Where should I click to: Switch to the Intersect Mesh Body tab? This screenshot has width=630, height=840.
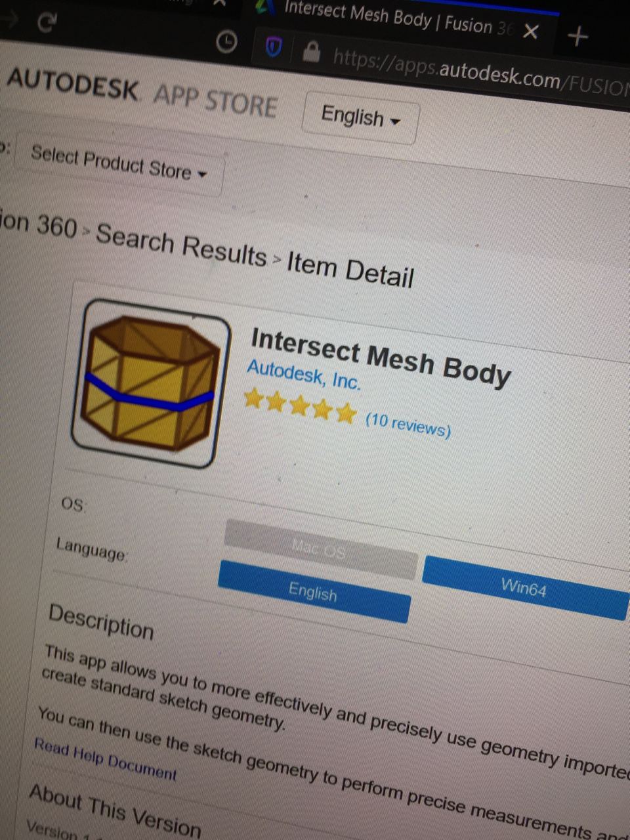pyautogui.click(x=387, y=18)
